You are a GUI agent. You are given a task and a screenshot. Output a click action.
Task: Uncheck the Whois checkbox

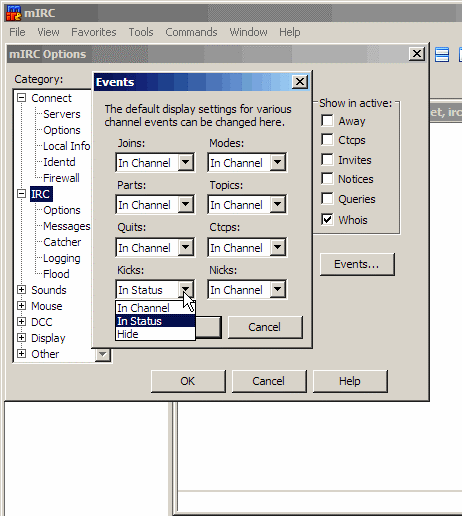tap(327, 219)
